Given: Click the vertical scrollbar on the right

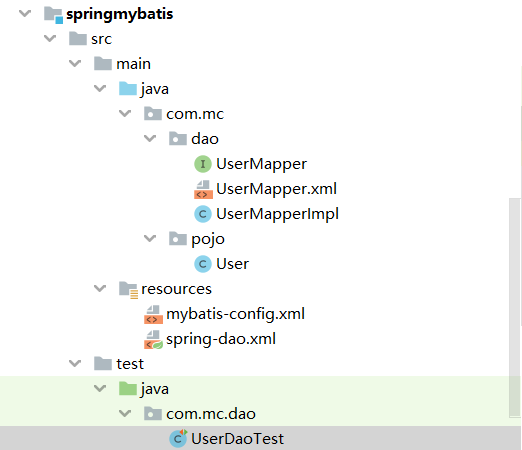Looking at the screenshot, I should click(x=515, y=307).
